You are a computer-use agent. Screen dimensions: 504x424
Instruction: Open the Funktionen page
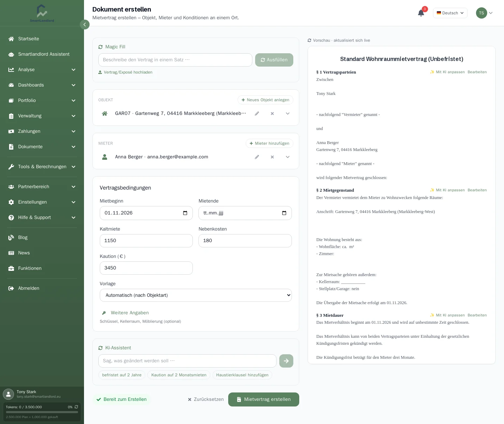point(42,268)
